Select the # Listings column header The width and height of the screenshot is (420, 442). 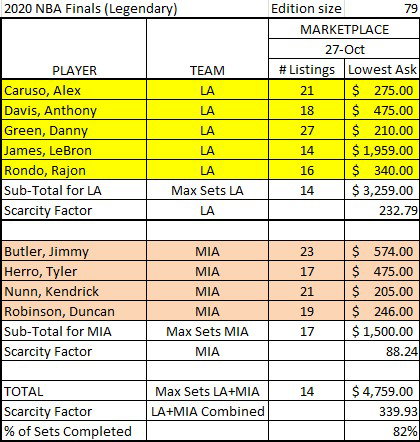click(x=306, y=69)
